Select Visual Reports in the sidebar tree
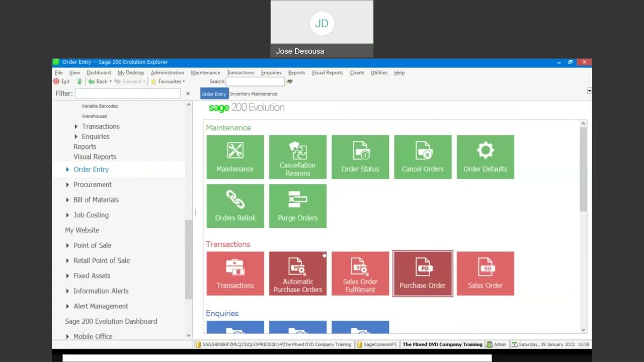 [x=95, y=157]
